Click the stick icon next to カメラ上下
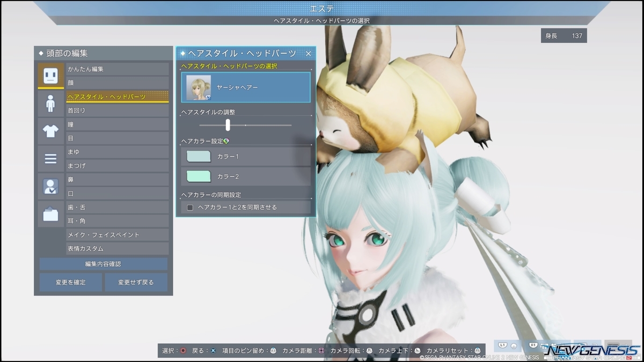 pos(417,351)
